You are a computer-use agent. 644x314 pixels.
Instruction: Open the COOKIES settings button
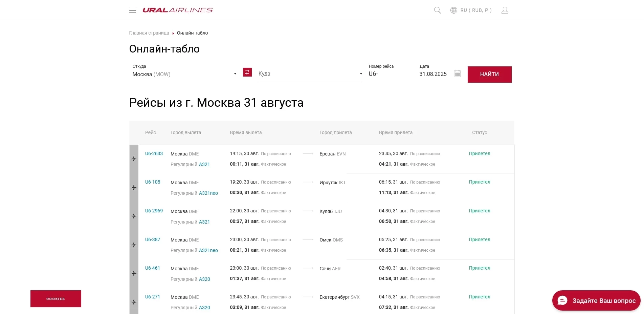pos(55,299)
